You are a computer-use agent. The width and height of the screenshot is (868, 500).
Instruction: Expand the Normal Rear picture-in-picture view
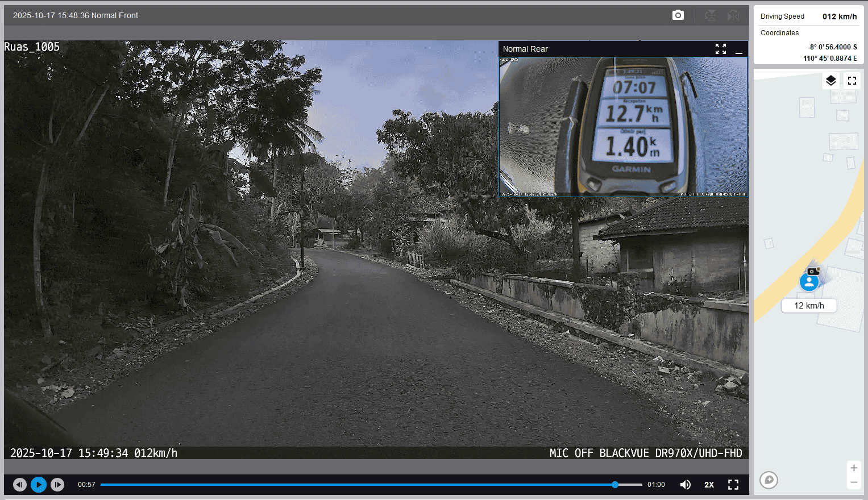[720, 49]
